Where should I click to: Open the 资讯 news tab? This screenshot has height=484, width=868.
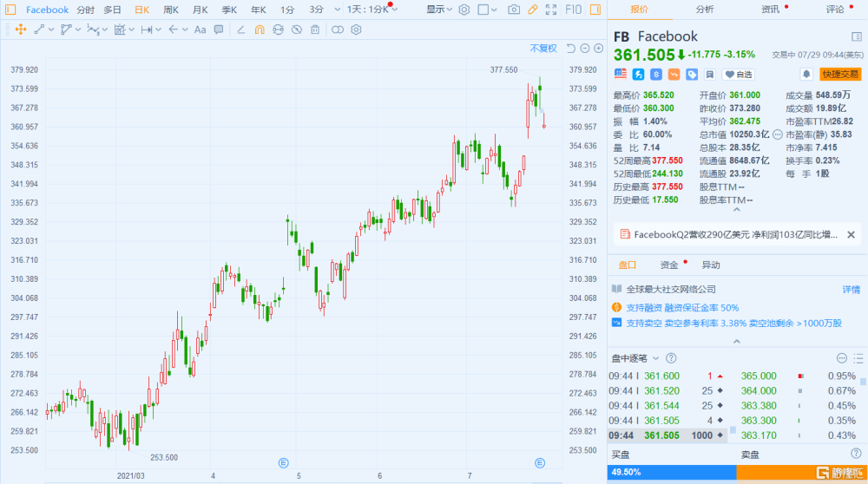click(x=770, y=10)
